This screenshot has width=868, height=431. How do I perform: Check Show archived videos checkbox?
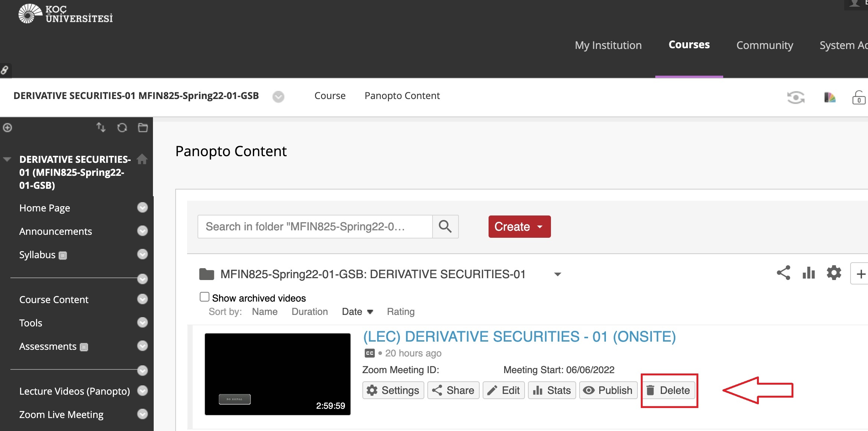click(x=204, y=297)
